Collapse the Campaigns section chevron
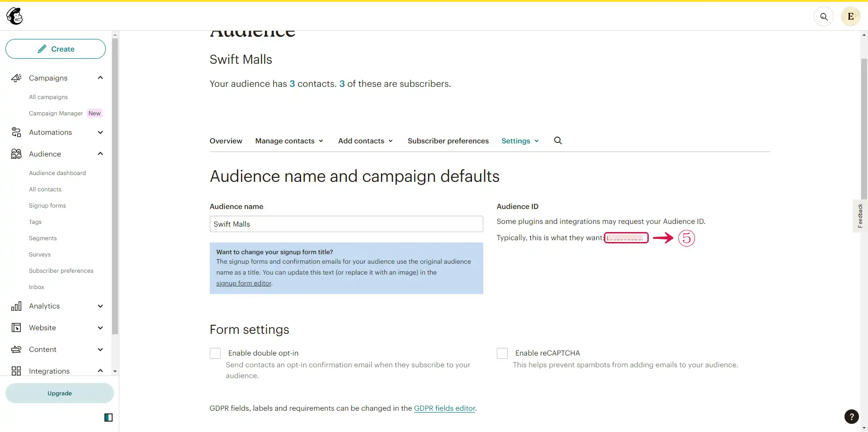The width and height of the screenshot is (868, 432). tap(100, 78)
